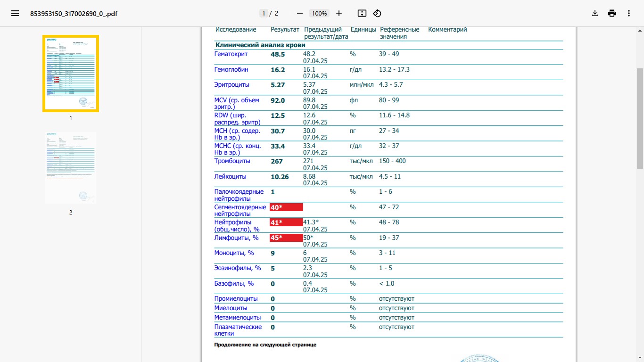Click the Результат column header
This screenshot has height=362, width=644.
[x=285, y=30]
